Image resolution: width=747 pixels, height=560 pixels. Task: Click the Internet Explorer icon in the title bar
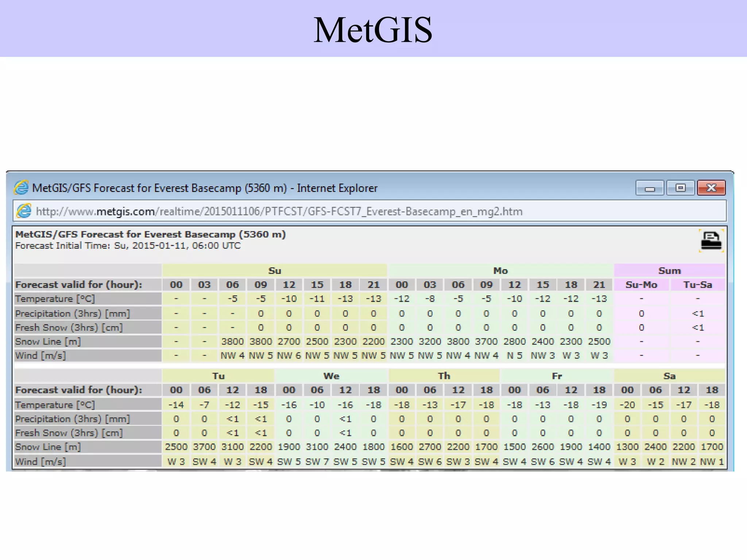[21, 188]
